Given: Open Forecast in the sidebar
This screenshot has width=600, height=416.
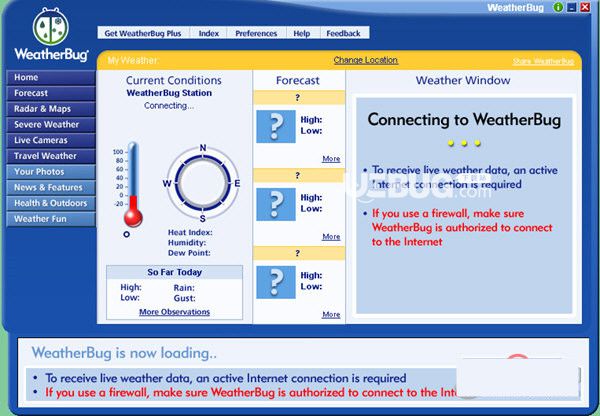Looking at the screenshot, I should (x=51, y=93).
